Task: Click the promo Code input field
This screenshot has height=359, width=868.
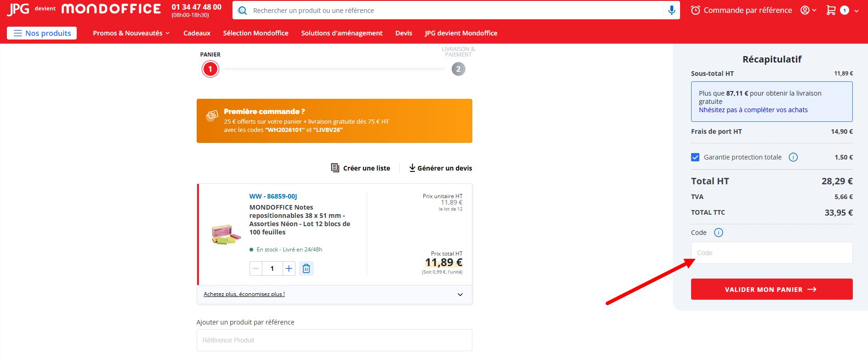Action: (772, 253)
